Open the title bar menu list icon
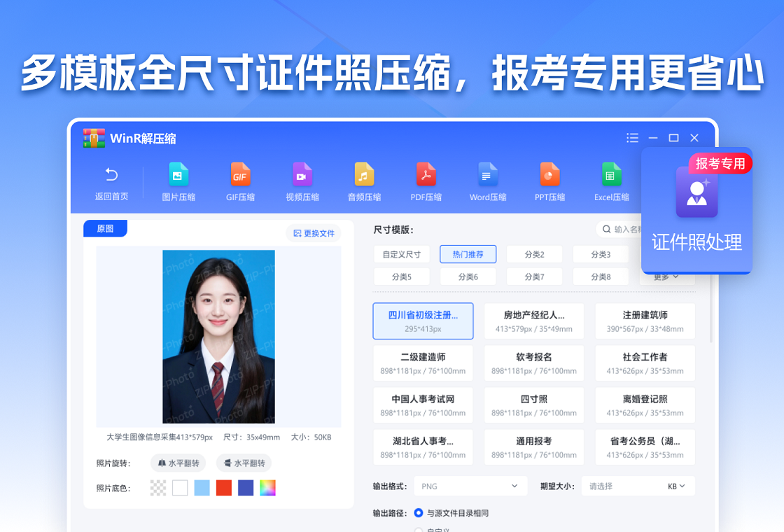 click(x=633, y=138)
